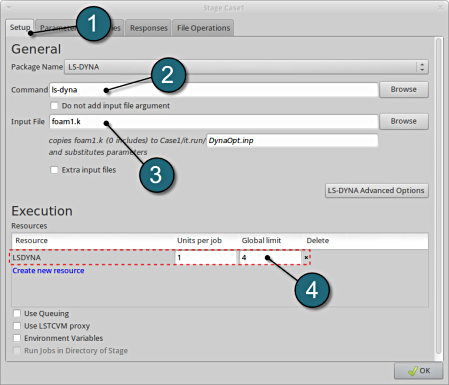Enable Use LSTCVM proxy checkbox
Viewport: 449px width, 385px height.
(17, 326)
